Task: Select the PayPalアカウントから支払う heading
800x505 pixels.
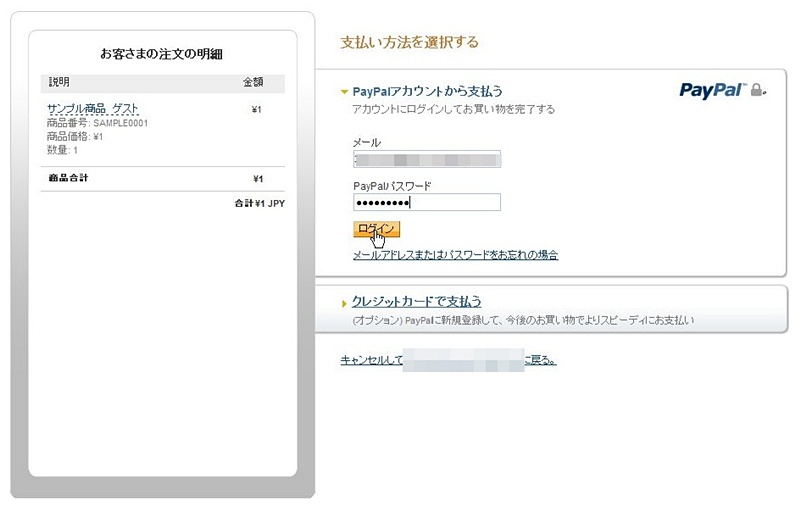Action: tap(427, 91)
